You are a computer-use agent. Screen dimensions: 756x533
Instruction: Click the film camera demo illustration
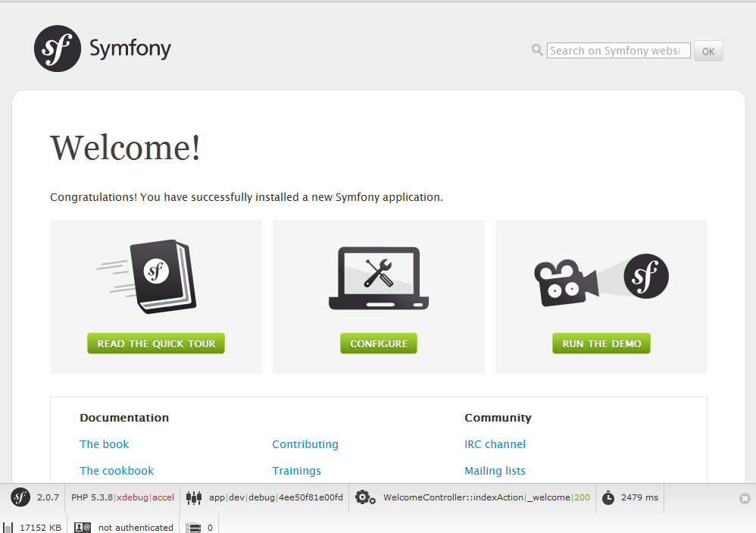(601, 279)
